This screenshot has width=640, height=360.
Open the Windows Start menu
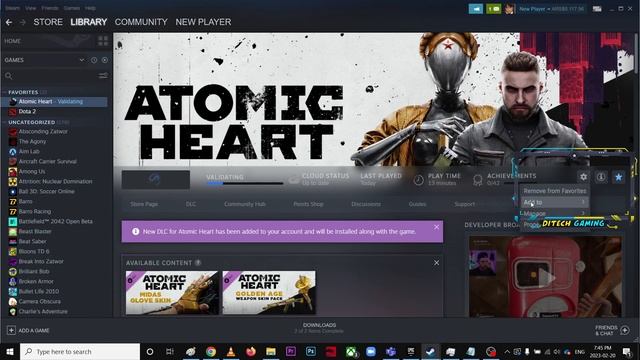coord(10,351)
